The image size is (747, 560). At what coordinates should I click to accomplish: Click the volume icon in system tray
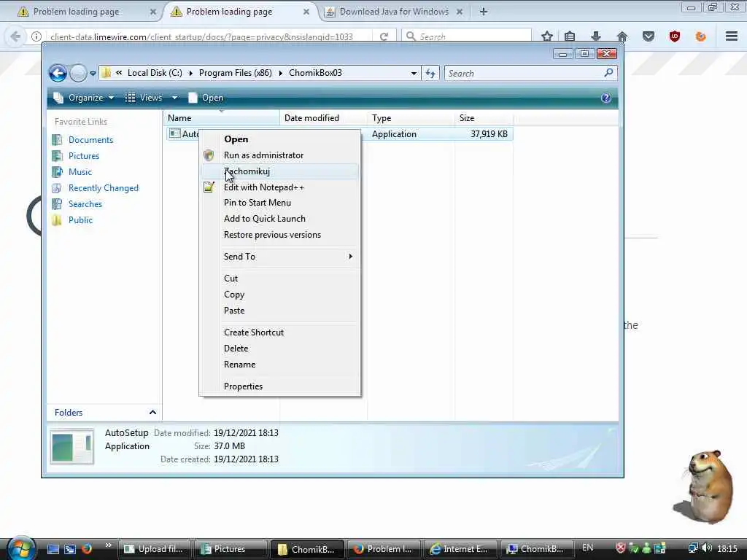point(707,548)
